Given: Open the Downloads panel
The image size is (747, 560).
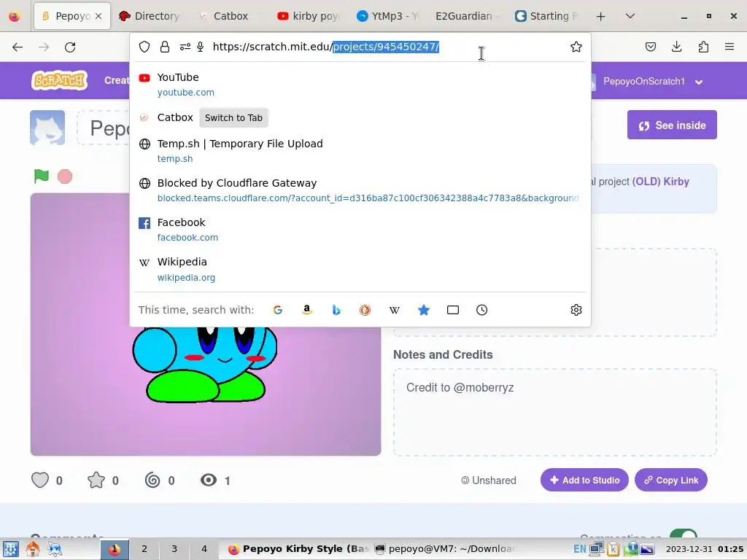Looking at the screenshot, I should click(676, 47).
